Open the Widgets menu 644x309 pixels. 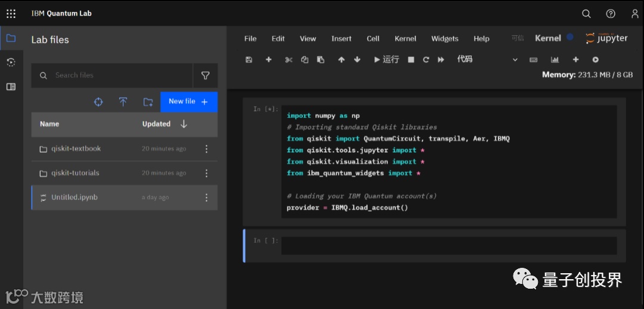pos(445,39)
